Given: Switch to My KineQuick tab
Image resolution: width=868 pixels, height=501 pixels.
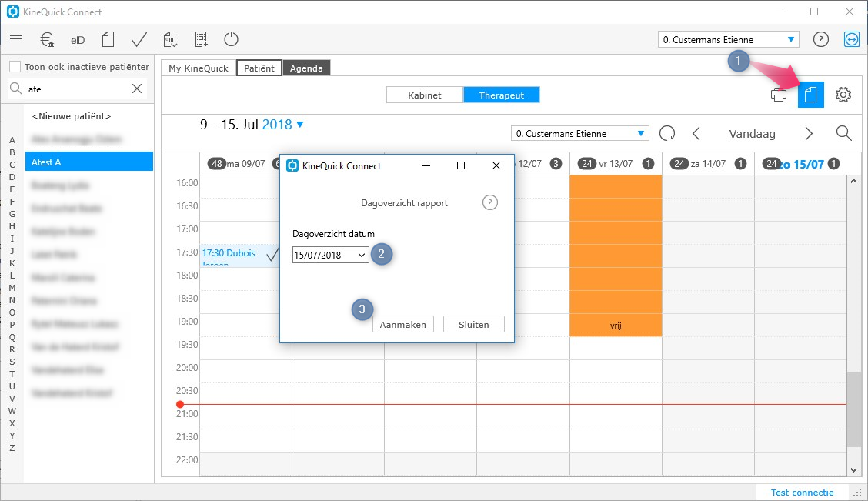Looking at the screenshot, I should click(x=199, y=68).
